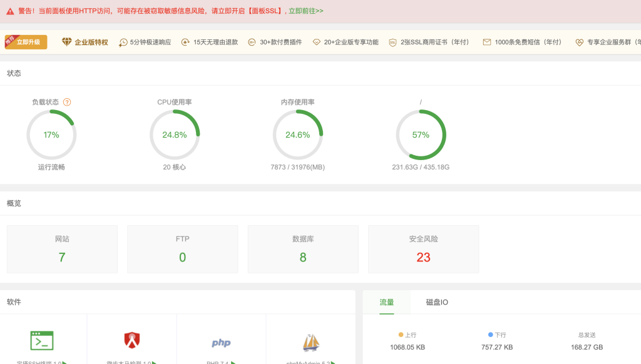Click the 24.6% memory usage gauge
The height and width of the screenshot is (364, 641).
(297, 135)
